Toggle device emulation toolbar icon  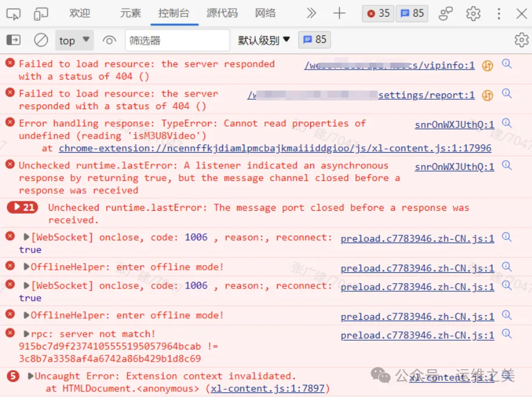point(41,13)
